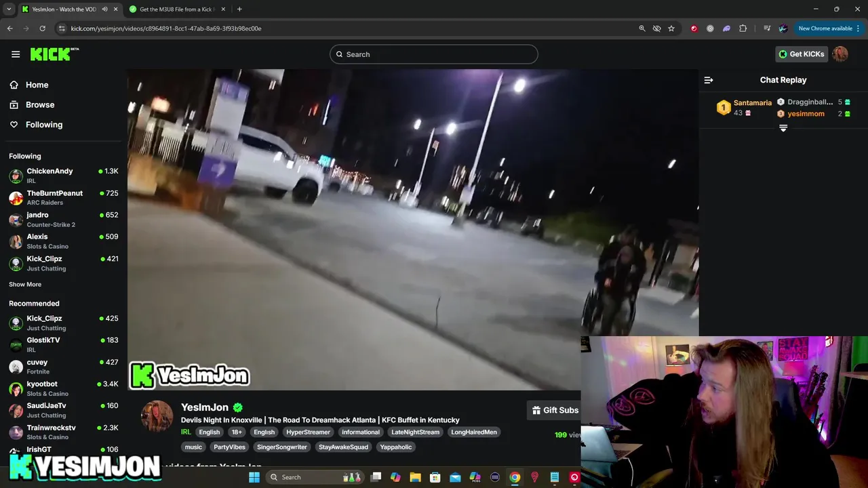Reload the page
Image resolution: width=868 pixels, height=488 pixels.
tap(42, 28)
